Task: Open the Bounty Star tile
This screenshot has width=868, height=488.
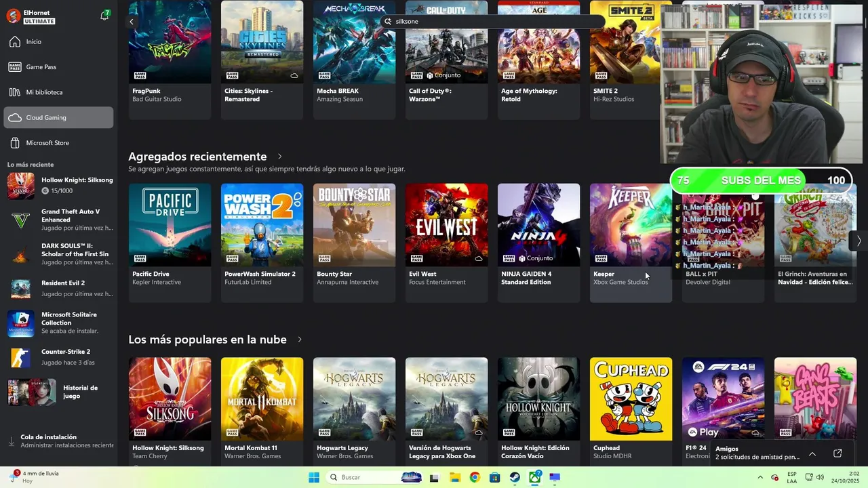Action: (354, 243)
